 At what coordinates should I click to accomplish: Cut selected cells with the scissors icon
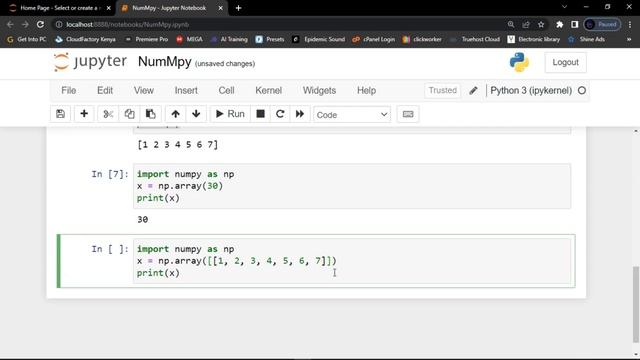coord(108,114)
